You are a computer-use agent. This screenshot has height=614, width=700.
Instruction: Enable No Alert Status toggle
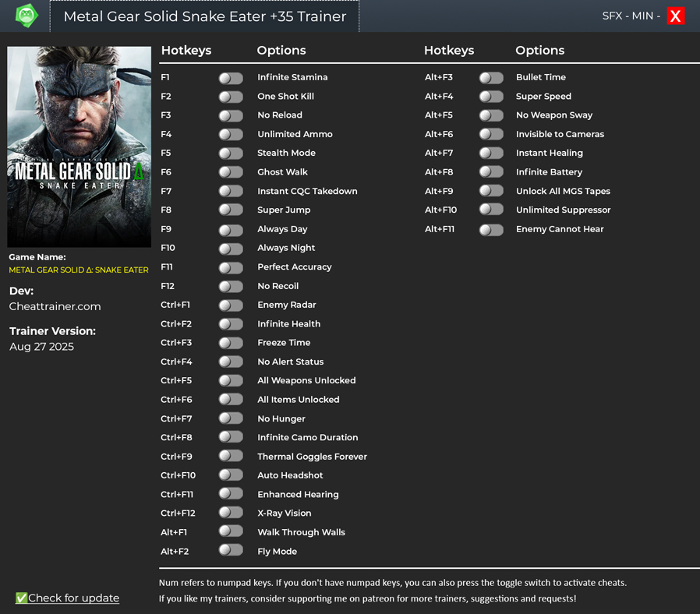(x=231, y=362)
